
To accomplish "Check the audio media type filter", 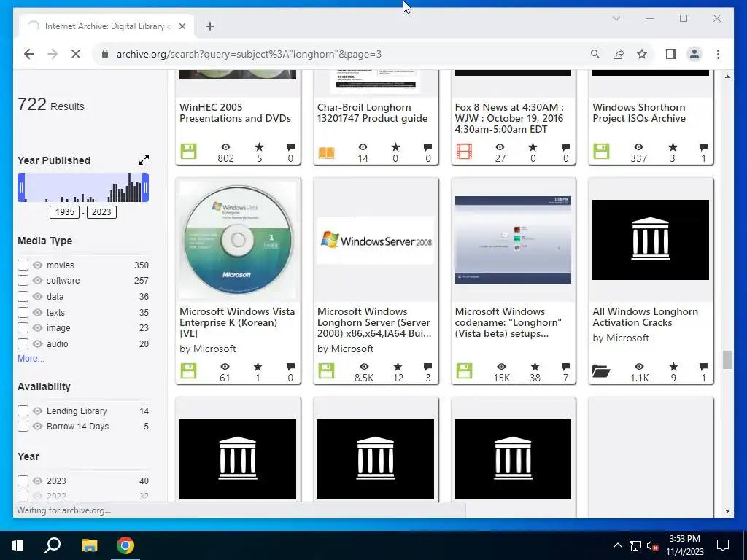I will click(x=23, y=343).
